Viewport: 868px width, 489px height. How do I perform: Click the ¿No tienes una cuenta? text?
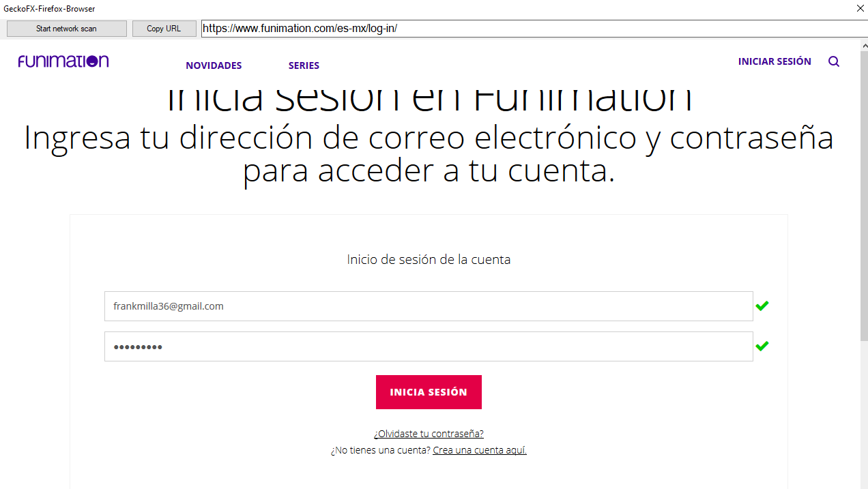tap(380, 450)
